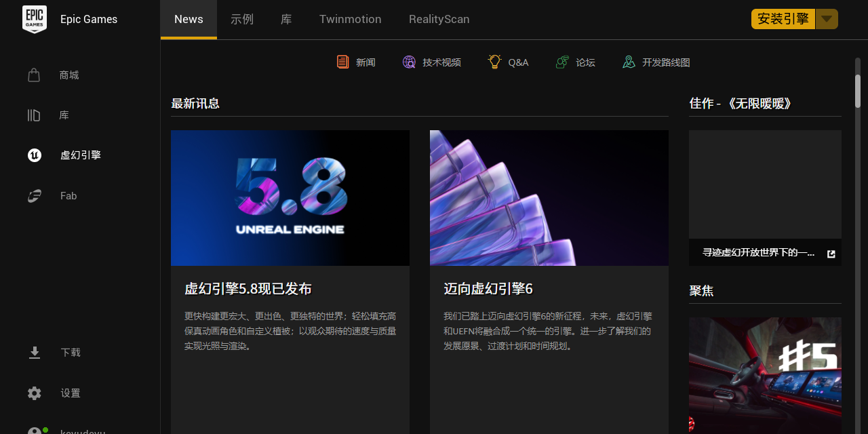Select 商城 label in sidebar
Viewport: 868px width, 434px height.
(69, 75)
